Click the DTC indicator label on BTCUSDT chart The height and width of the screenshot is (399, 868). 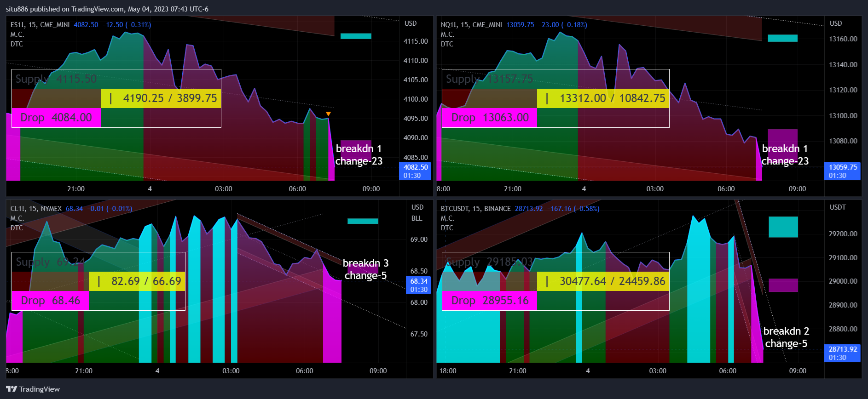(447, 228)
